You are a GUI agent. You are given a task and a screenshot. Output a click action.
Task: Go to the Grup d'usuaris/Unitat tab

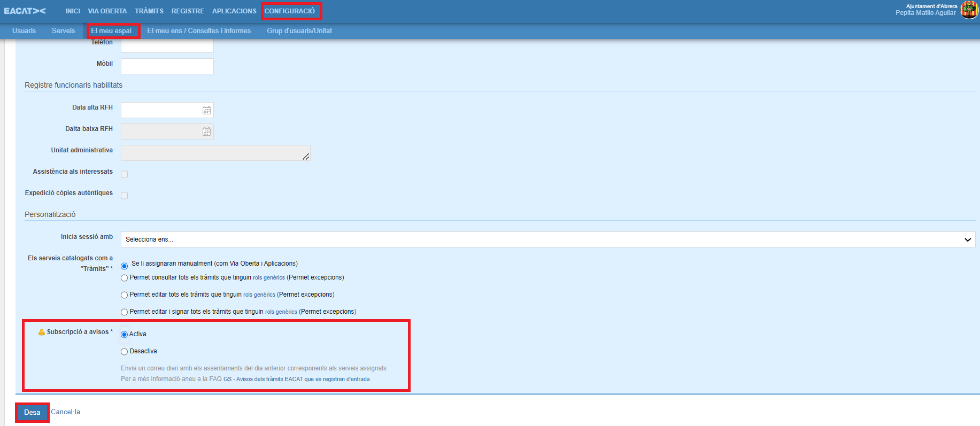[299, 31]
